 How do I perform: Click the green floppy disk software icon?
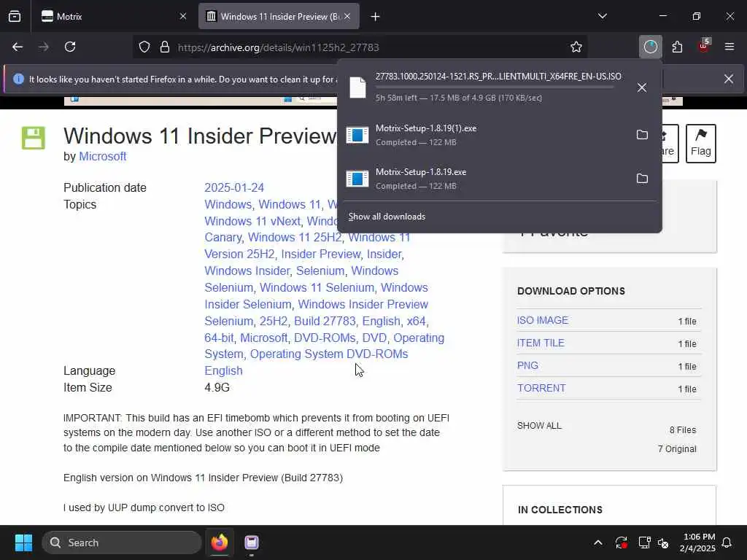pyautogui.click(x=34, y=138)
